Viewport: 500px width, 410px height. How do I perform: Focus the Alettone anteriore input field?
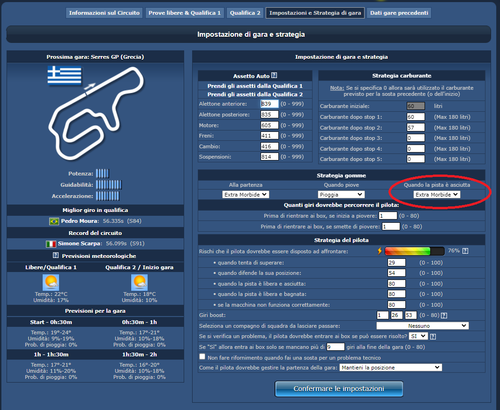coord(269,104)
